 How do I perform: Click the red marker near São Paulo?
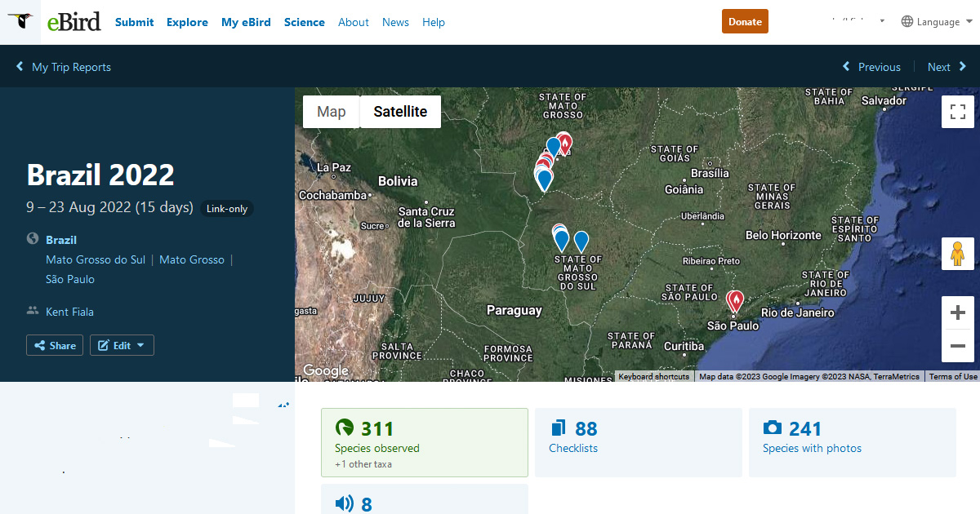click(734, 300)
